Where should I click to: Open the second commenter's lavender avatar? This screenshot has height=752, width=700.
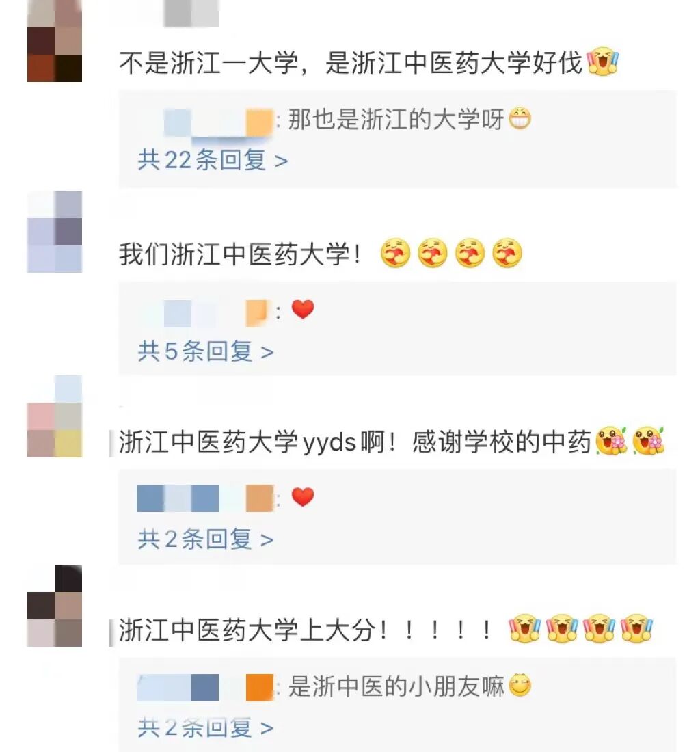[x=55, y=232]
